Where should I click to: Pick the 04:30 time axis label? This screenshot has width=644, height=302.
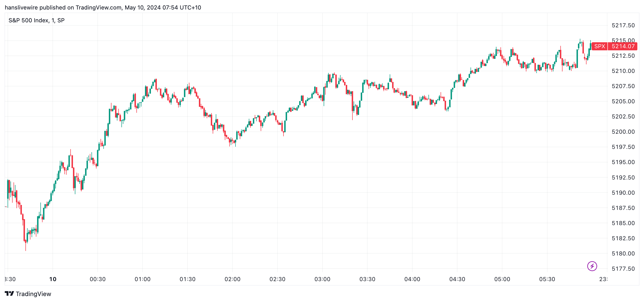tap(457, 279)
